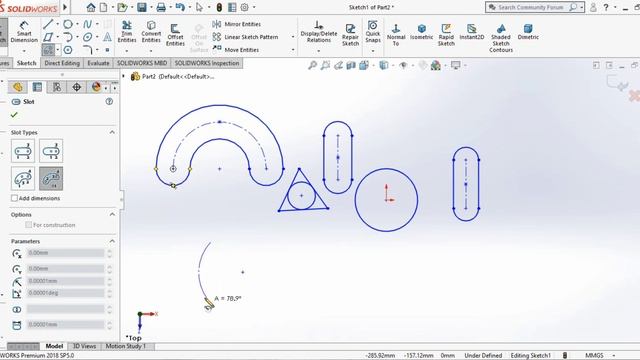Screen dimensions: 640x360
Task: Click the Home icon in top toolbar
Action: [x=91, y=7]
